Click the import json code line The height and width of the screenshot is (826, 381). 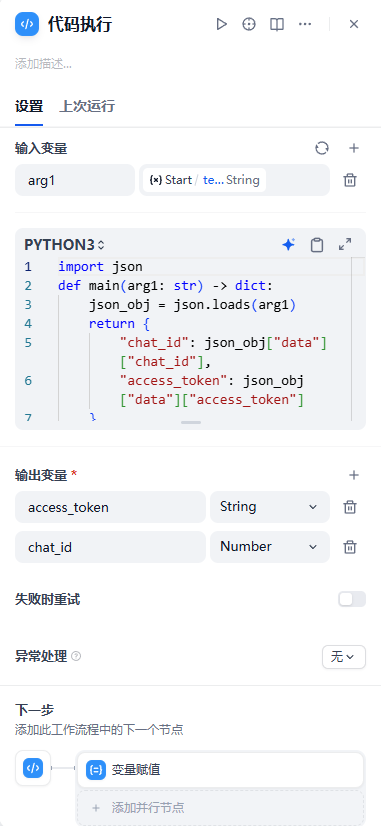[100, 267]
